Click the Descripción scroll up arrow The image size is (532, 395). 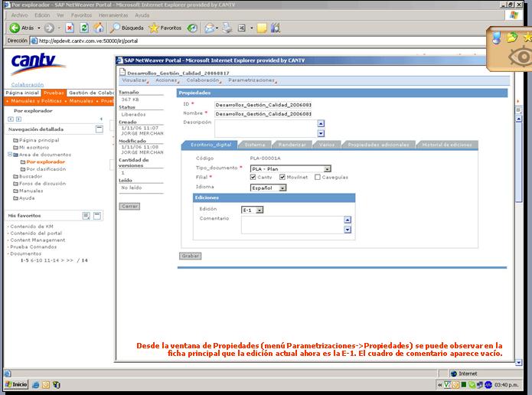tap(321, 123)
